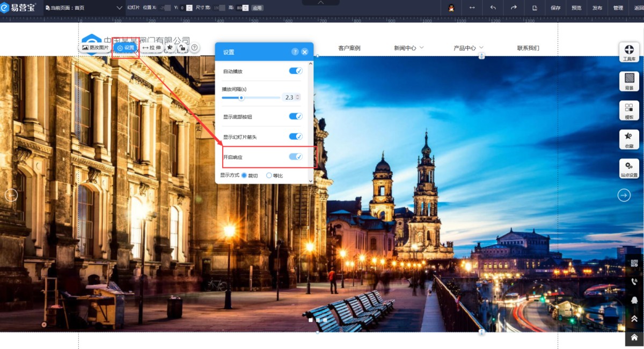Select the 等比 display mode radio button
Viewport: 644px width, 349px height.
[269, 175]
